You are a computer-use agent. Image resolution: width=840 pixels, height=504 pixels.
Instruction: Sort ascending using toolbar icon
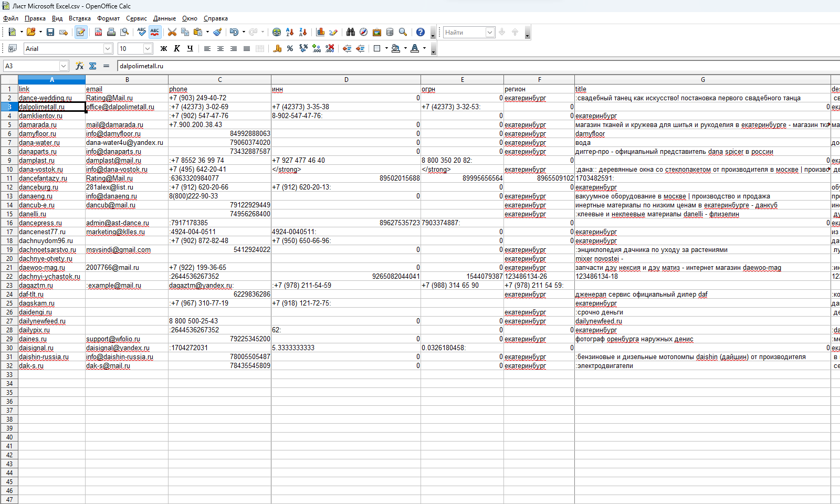click(x=290, y=32)
